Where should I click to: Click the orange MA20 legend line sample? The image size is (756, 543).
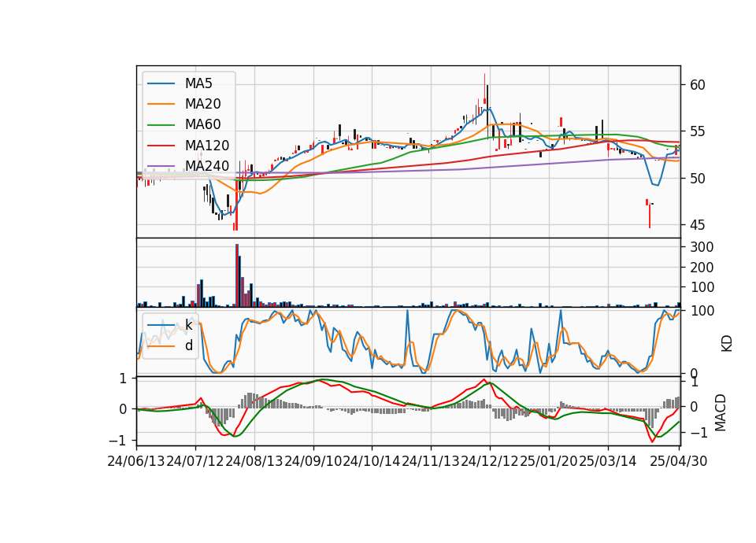161,104
